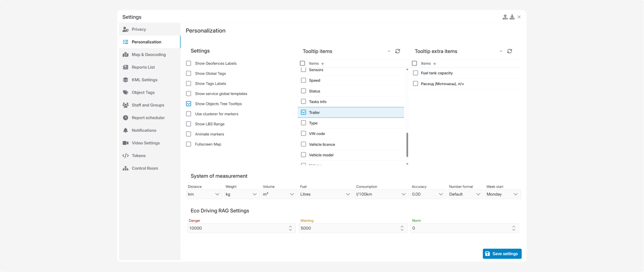This screenshot has width=644, height=272.
Task: Refresh the Tooltip extra items list
Action: click(x=510, y=51)
